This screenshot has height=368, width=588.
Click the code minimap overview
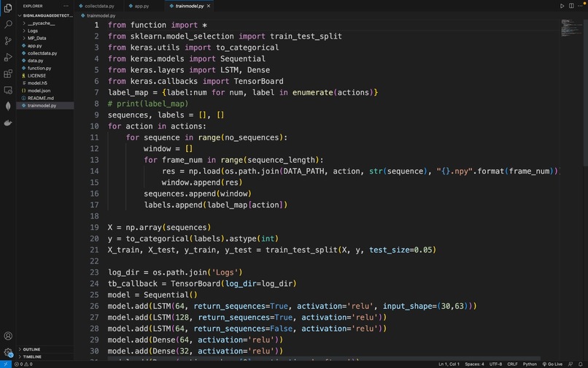coord(571,28)
